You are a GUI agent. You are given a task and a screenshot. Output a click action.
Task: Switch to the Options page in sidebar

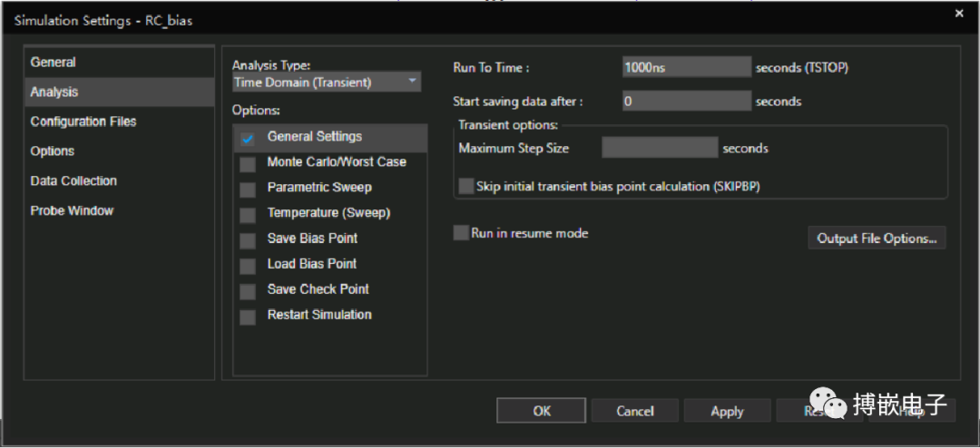coord(119,151)
